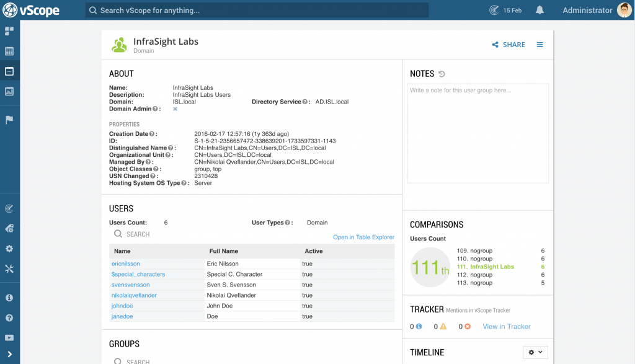Click the radar icon beside 15 Feb

pyautogui.click(x=494, y=10)
